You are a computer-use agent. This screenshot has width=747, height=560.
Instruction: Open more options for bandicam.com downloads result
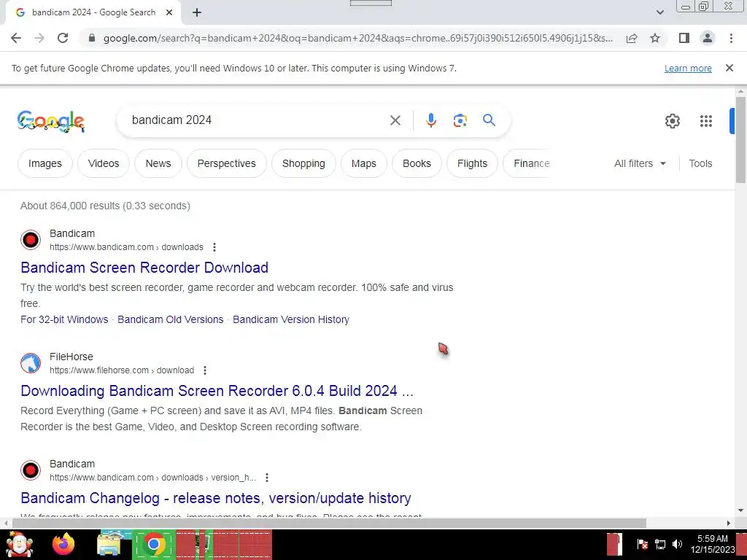(x=214, y=247)
